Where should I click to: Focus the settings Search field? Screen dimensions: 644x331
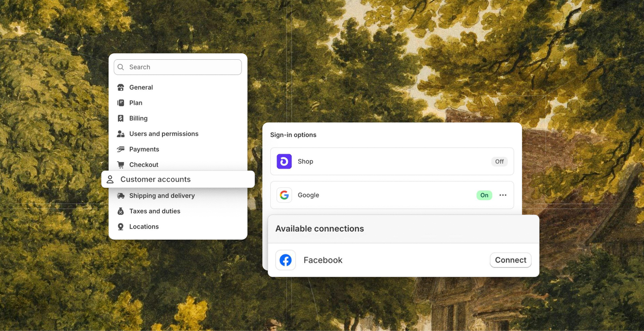pyautogui.click(x=178, y=67)
